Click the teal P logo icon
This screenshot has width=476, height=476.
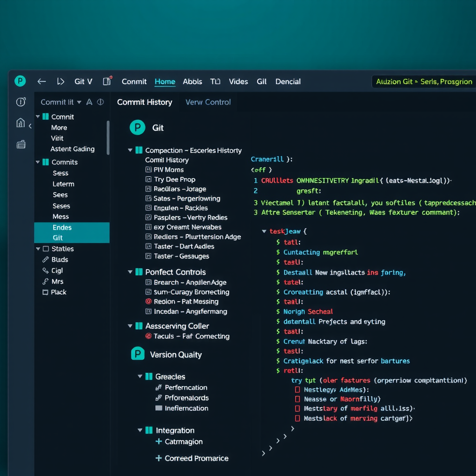pos(20,81)
